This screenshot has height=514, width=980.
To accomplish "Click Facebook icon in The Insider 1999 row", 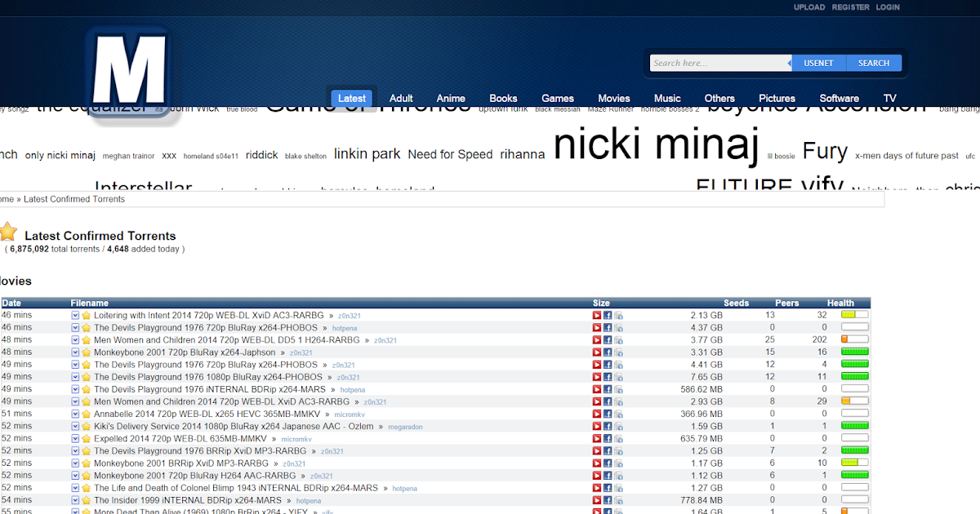I will pos(608,500).
